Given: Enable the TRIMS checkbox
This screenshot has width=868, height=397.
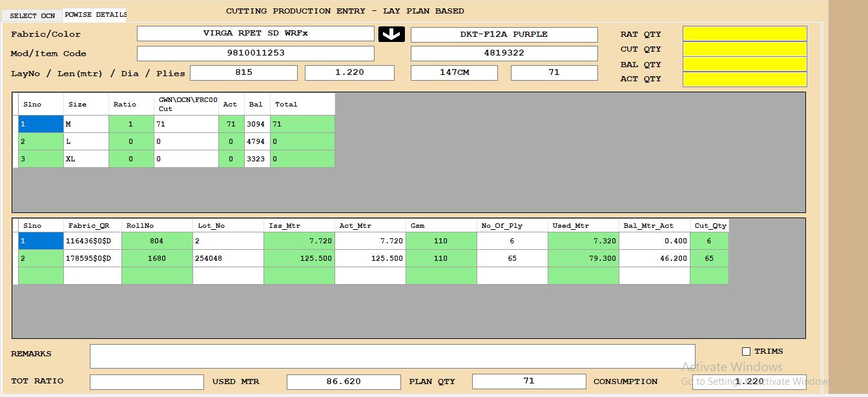Looking at the screenshot, I should click(x=746, y=351).
